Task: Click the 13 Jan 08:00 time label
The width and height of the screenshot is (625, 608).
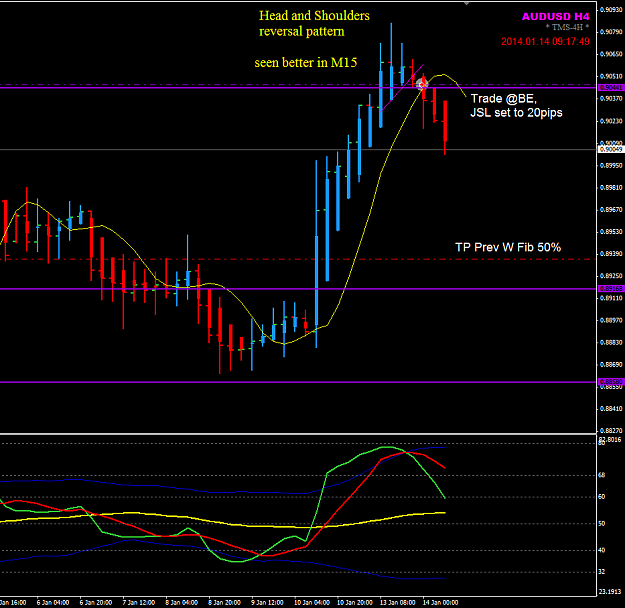Action: click(397, 602)
